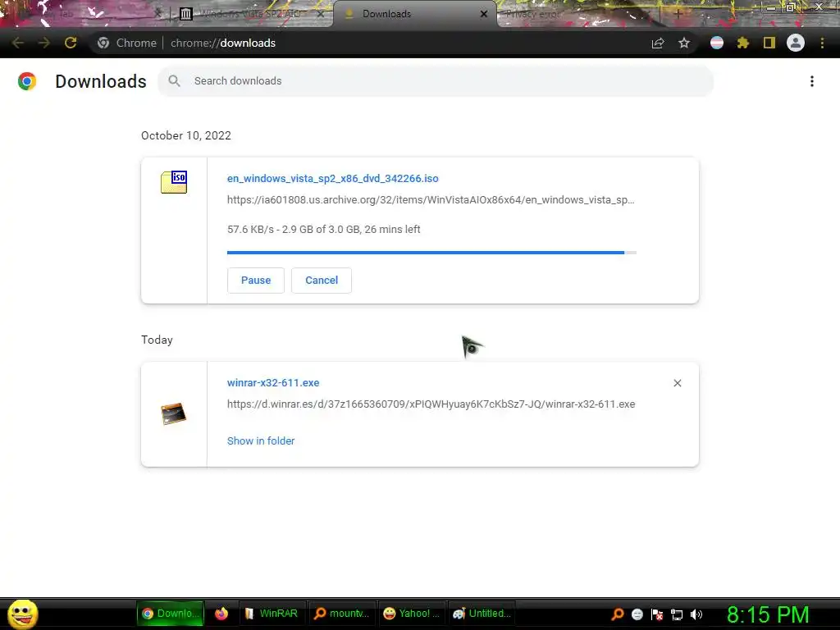
Task: Open the Downloads page more actions menu
Action: pyautogui.click(x=812, y=81)
